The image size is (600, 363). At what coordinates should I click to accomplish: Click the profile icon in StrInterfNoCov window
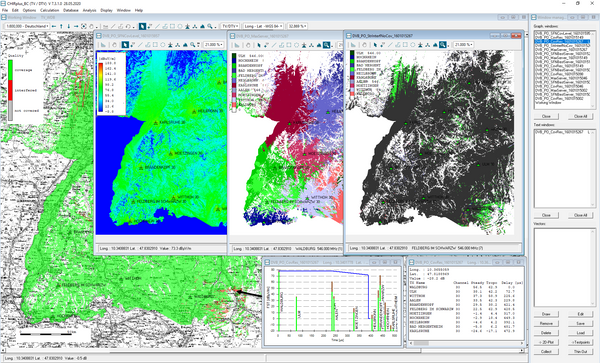353,45
